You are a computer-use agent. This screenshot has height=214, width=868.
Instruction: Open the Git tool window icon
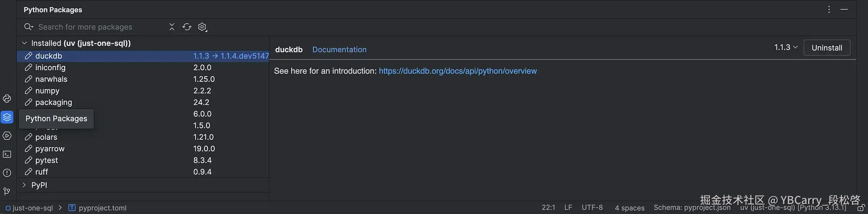(x=7, y=191)
